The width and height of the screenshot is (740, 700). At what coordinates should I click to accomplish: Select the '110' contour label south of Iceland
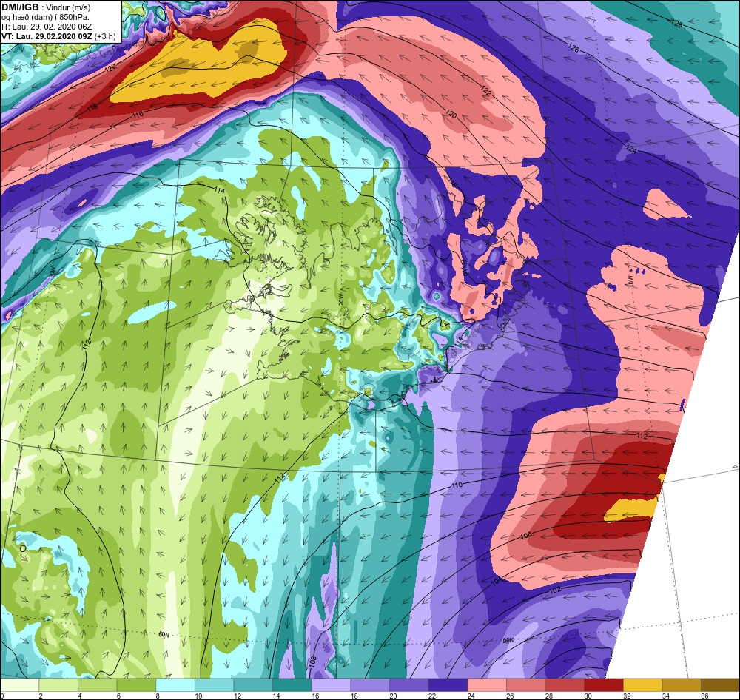pos(457,485)
